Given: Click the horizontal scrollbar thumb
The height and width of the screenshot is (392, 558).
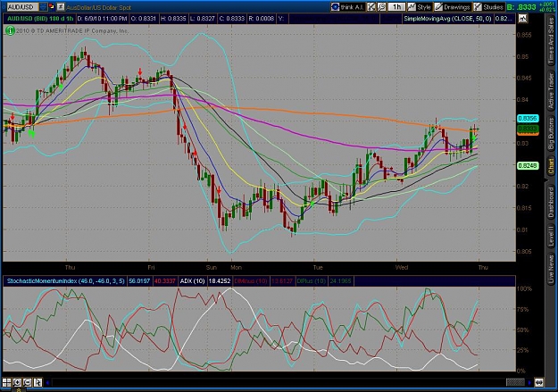Looking at the screenshot, I should pyautogui.click(x=515, y=382).
